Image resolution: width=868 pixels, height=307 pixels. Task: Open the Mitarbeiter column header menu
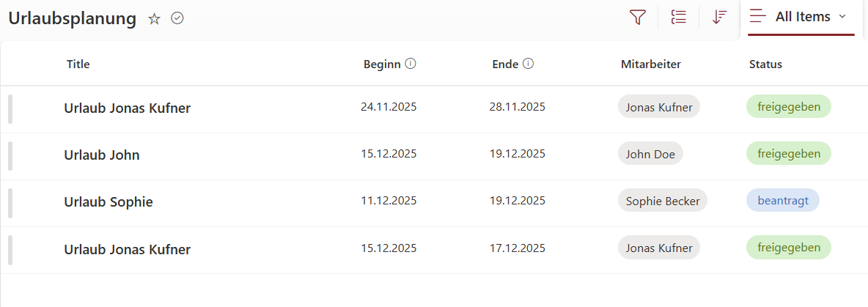pyautogui.click(x=650, y=64)
